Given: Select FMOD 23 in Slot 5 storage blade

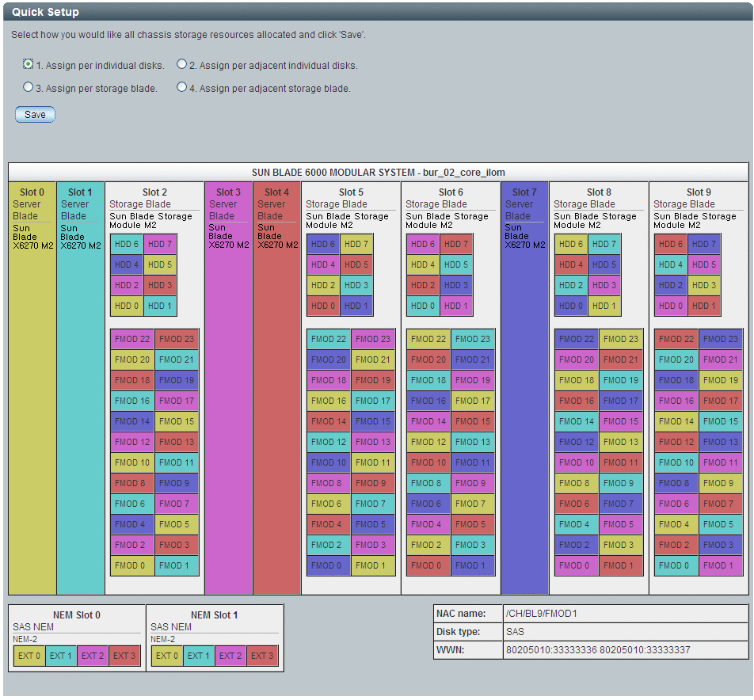Looking at the screenshot, I should pyautogui.click(x=373, y=339).
